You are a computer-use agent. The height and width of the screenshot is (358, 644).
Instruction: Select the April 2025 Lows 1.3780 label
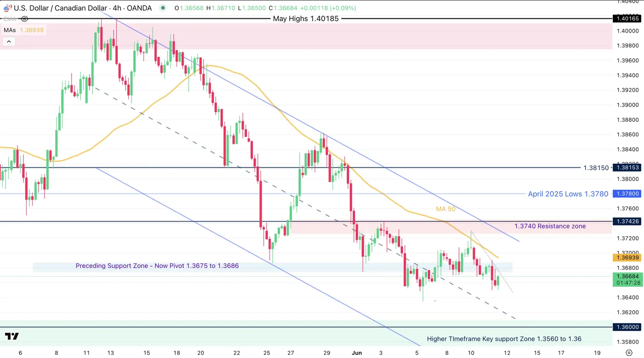pos(568,194)
